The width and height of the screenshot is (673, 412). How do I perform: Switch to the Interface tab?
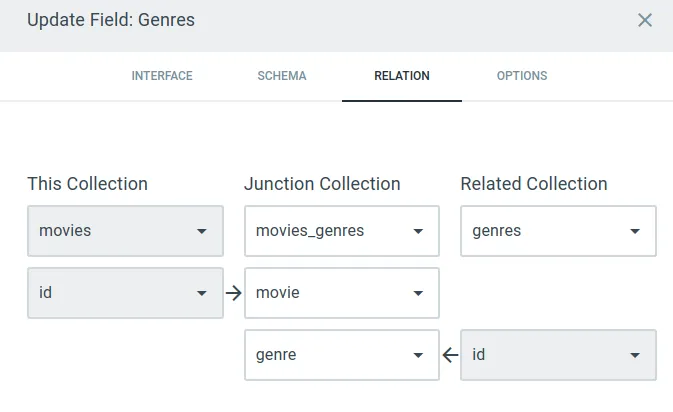pos(162,76)
